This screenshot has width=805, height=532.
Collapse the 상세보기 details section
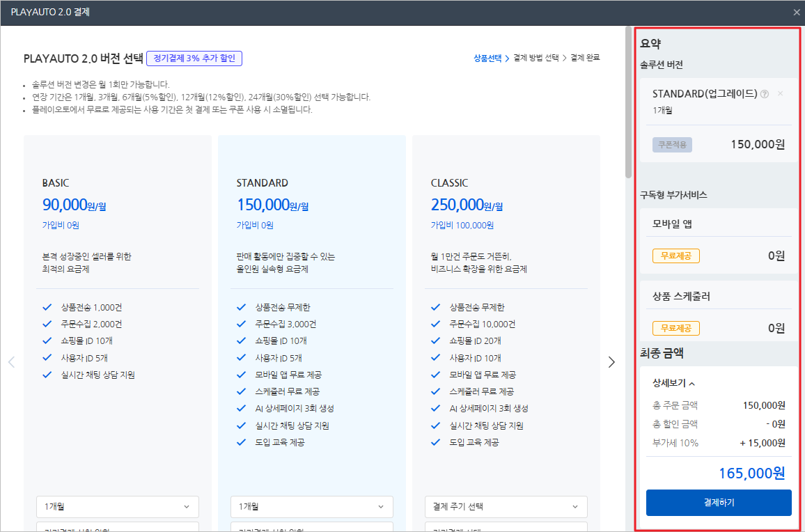pos(673,383)
